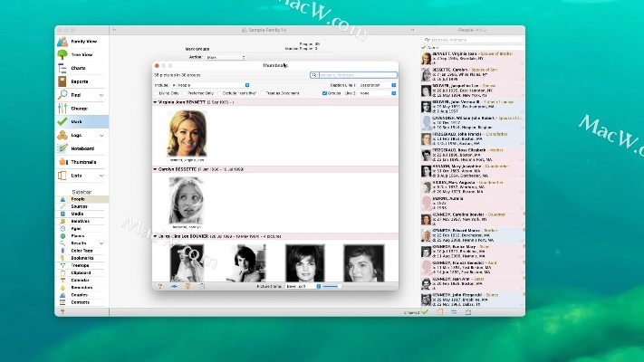Open Family View from the sidebar
644x362 pixels.
81,41
